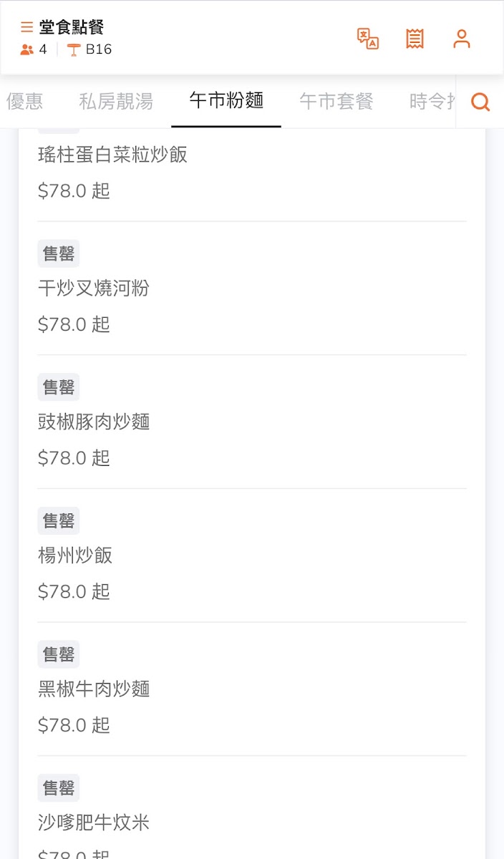Tap the search magnifier icon
The width and height of the screenshot is (504, 859).
(x=480, y=102)
